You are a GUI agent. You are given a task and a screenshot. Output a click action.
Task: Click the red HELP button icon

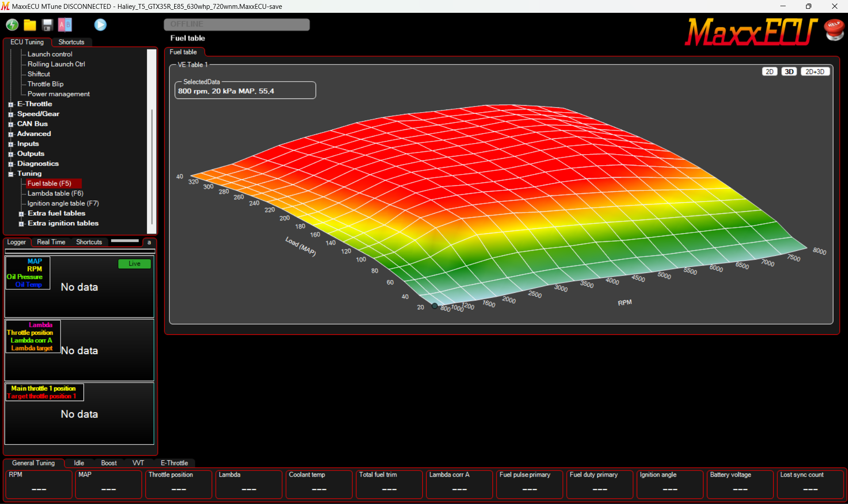tap(834, 30)
